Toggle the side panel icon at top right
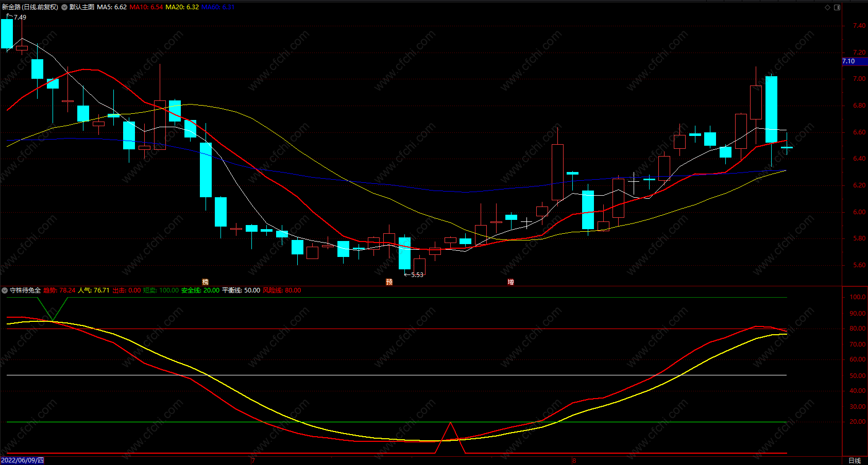The height and width of the screenshot is (465, 868). (x=837, y=7)
